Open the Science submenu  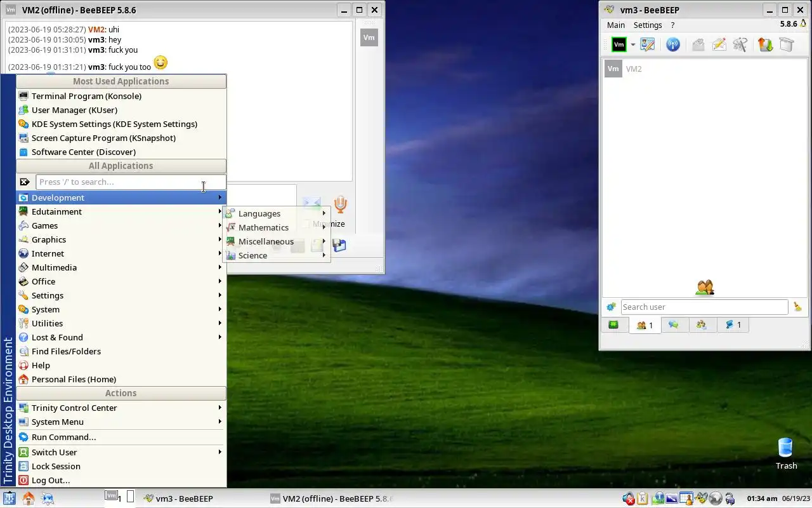point(276,255)
